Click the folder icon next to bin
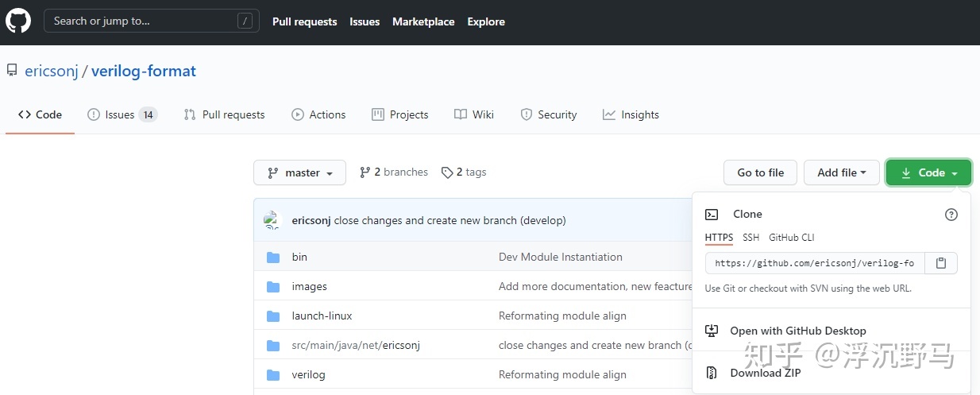 point(273,257)
